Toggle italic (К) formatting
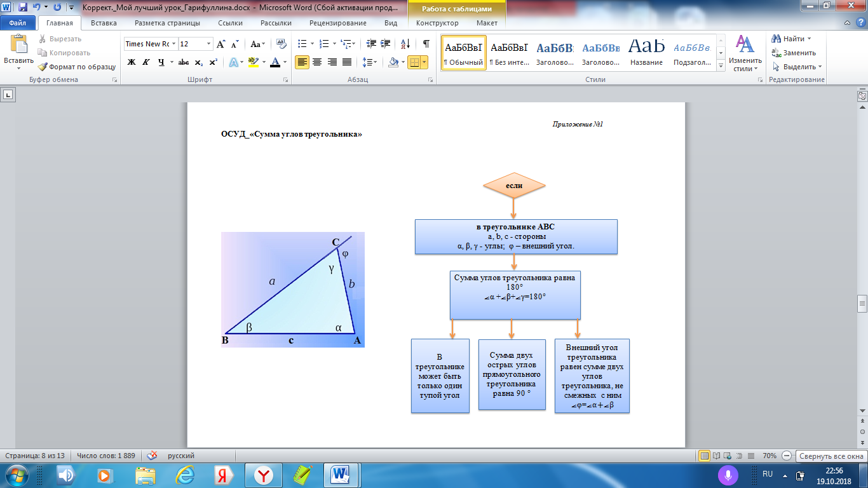868x488 pixels. tap(146, 62)
